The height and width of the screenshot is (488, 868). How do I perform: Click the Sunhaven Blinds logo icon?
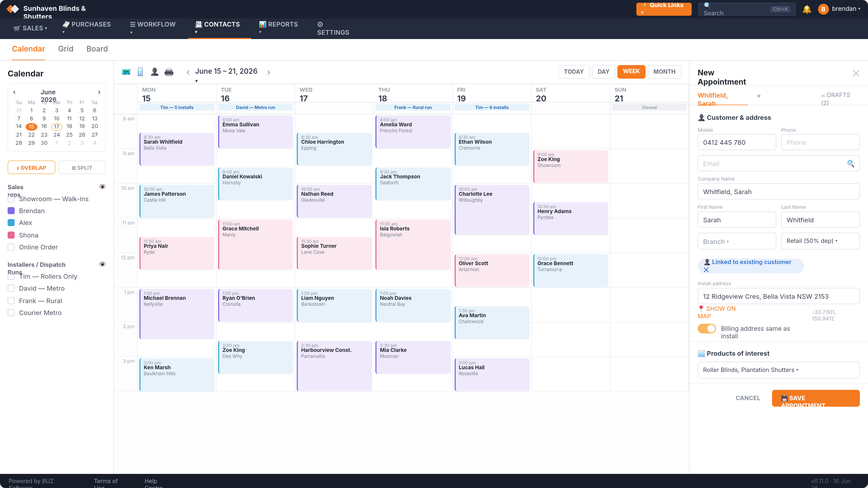pyautogui.click(x=13, y=9)
